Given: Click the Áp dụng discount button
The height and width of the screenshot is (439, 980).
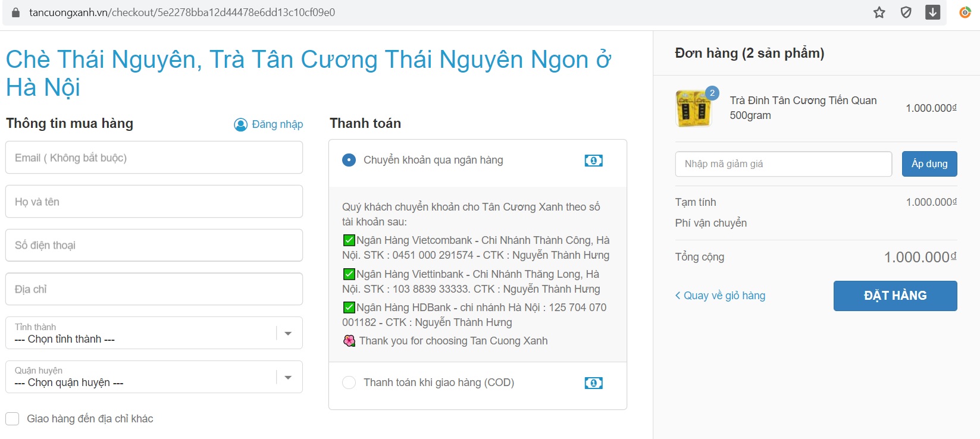Looking at the screenshot, I should point(929,164).
